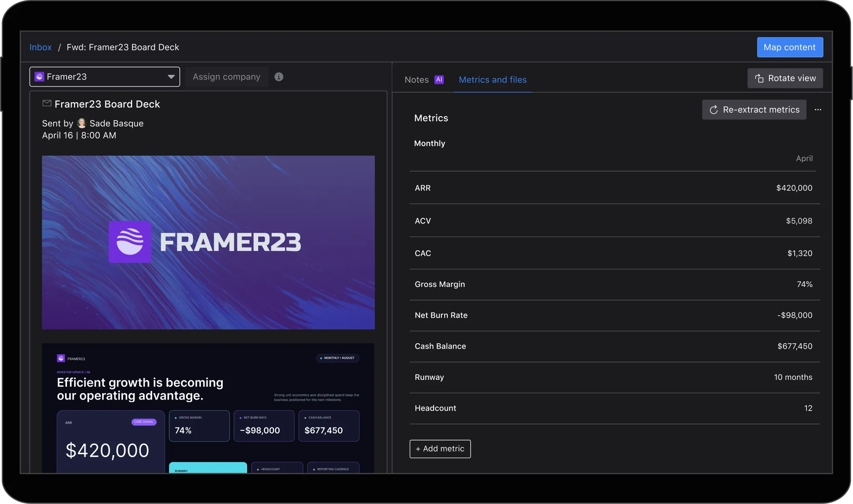853x504 pixels.
Task: Switch to the Notes tab
Action: click(x=417, y=80)
